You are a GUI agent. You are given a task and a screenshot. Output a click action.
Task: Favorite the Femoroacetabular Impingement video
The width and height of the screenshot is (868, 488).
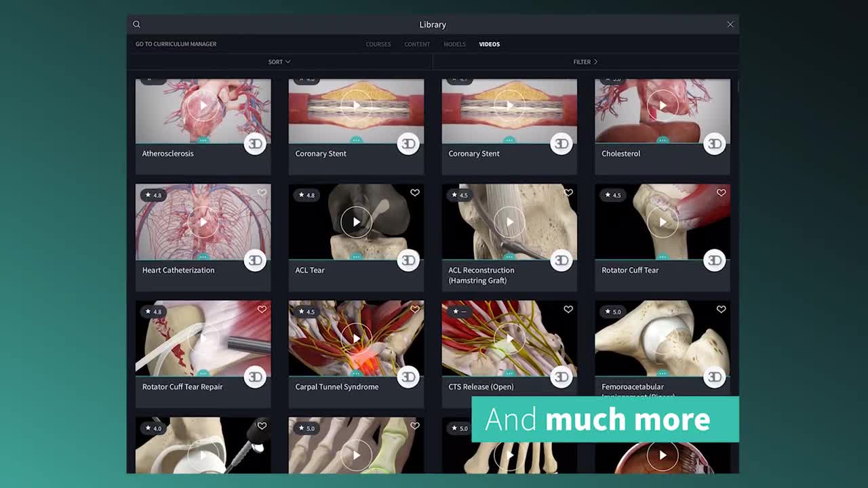point(722,309)
